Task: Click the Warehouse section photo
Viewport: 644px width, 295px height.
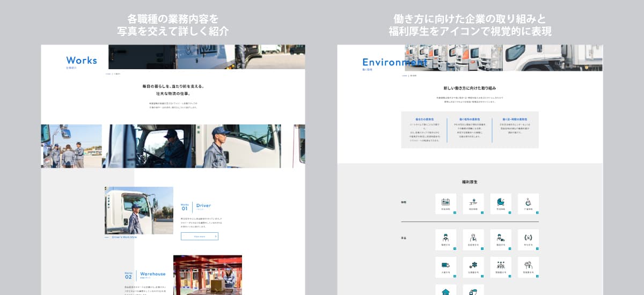Action: coord(207,275)
